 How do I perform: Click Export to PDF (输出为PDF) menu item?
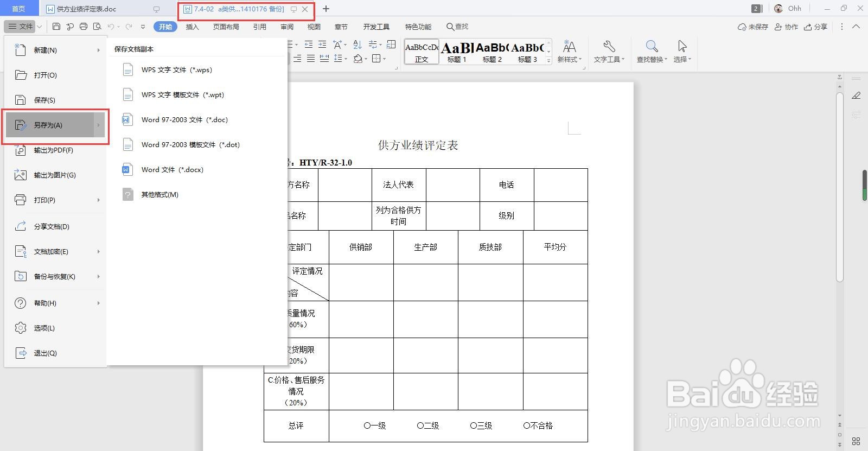pos(55,150)
